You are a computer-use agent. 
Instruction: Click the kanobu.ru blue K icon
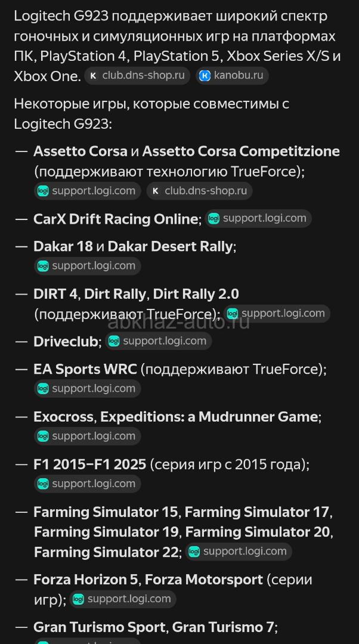pyautogui.click(x=205, y=76)
